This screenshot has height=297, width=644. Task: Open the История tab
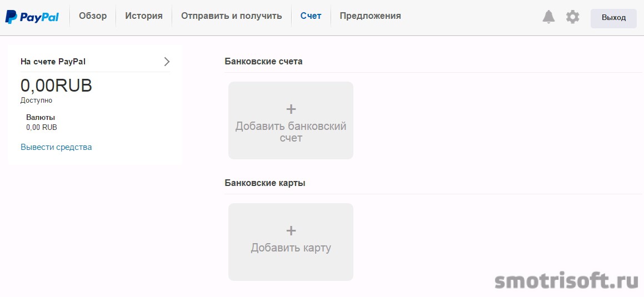144,16
